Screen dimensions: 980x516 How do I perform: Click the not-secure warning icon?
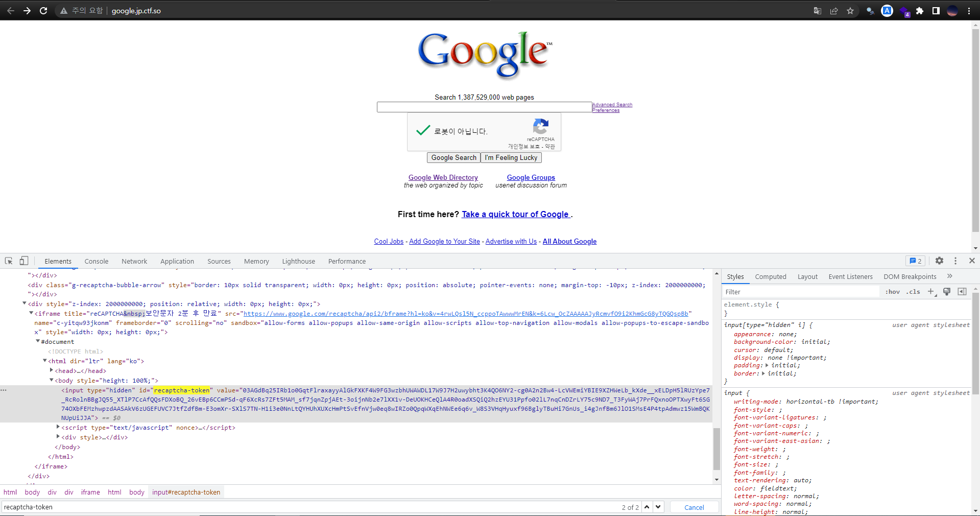coord(64,11)
